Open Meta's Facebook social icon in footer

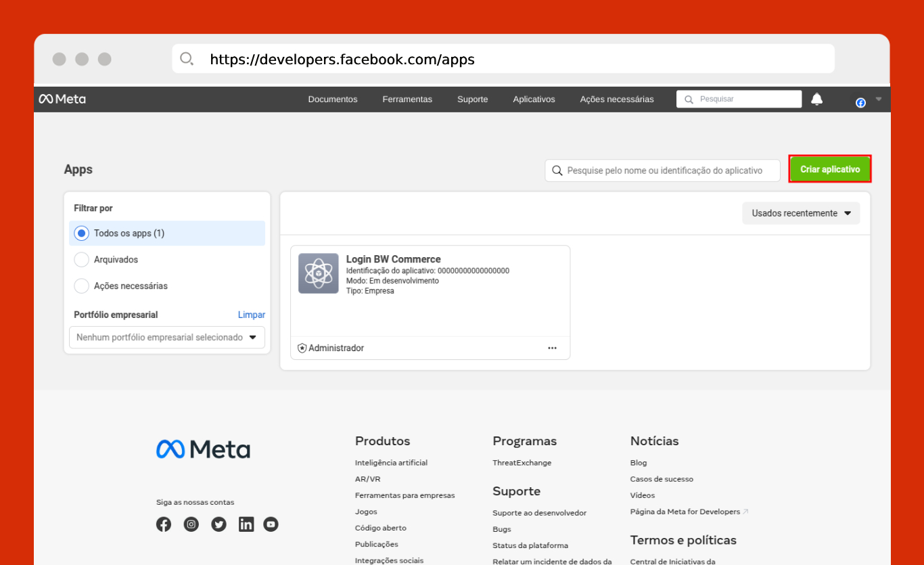click(x=164, y=524)
